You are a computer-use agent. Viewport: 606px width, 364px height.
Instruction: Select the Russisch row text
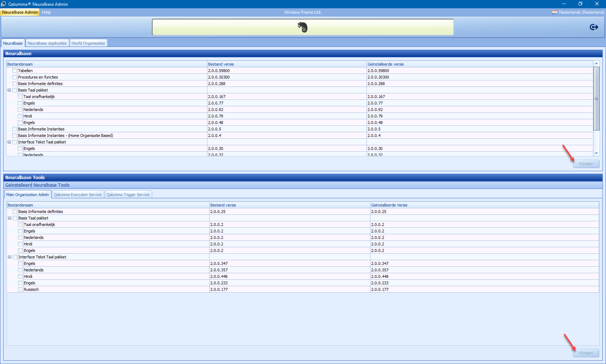[31, 289]
